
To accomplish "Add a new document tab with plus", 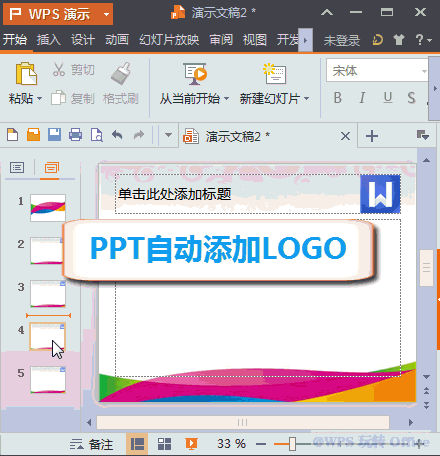I will point(372,136).
